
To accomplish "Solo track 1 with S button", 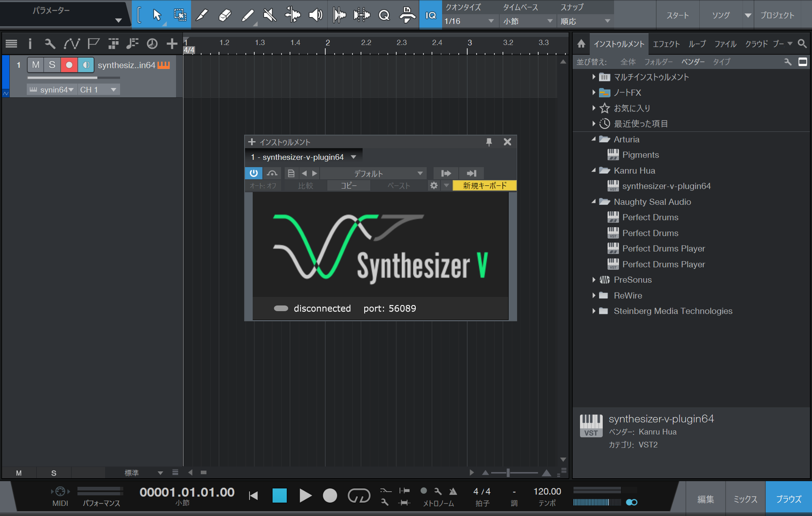I will (52, 65).
